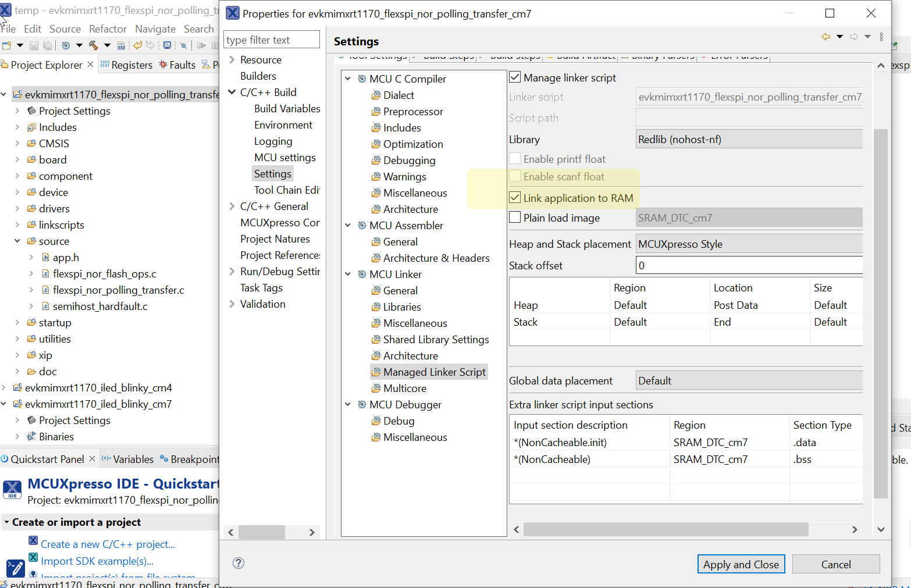Click the Import SDK example icon
Viewport: 911px width, 588px height.
pos(34,558)
